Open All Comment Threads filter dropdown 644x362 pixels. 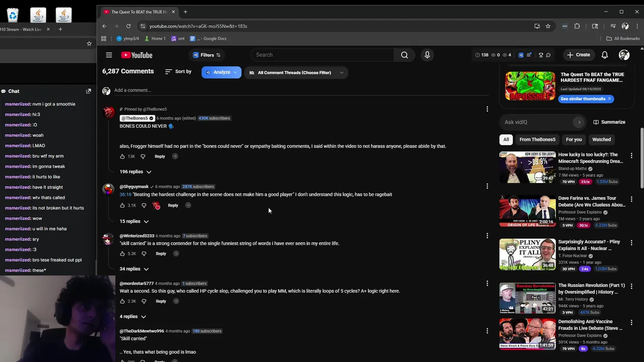[296, 72]
